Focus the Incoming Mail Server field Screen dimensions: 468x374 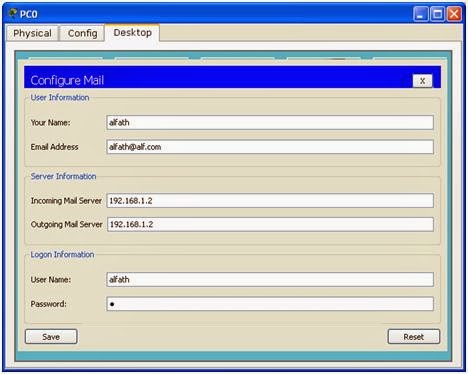pos(270,201)
